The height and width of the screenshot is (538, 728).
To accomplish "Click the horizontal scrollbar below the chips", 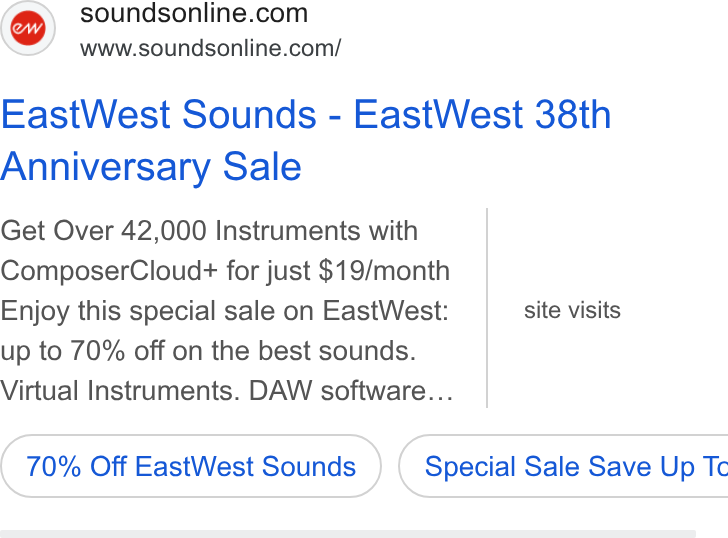I will click(x=348, y=534).
